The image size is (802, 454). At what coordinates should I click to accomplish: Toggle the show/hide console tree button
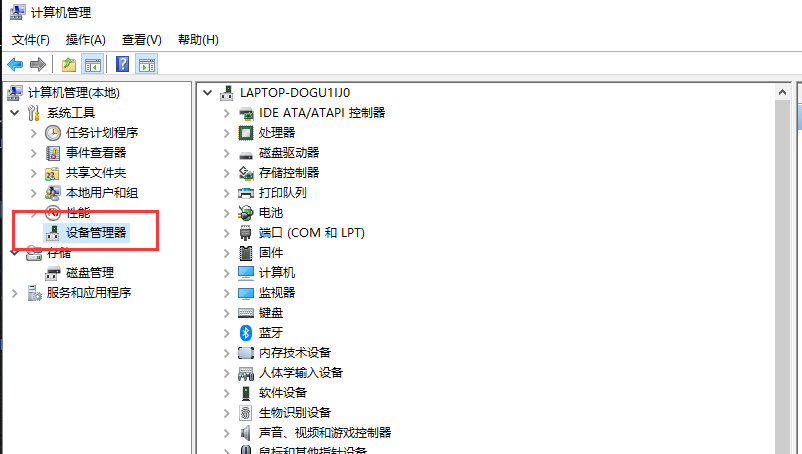pyautogui.click(x=92, y=65)
